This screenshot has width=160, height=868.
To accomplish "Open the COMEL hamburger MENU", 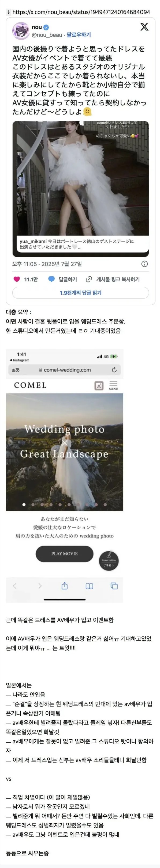I will 113,385.
